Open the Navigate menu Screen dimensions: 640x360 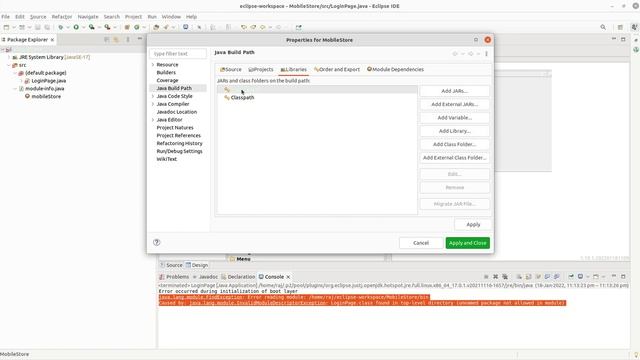click(88, 17)
